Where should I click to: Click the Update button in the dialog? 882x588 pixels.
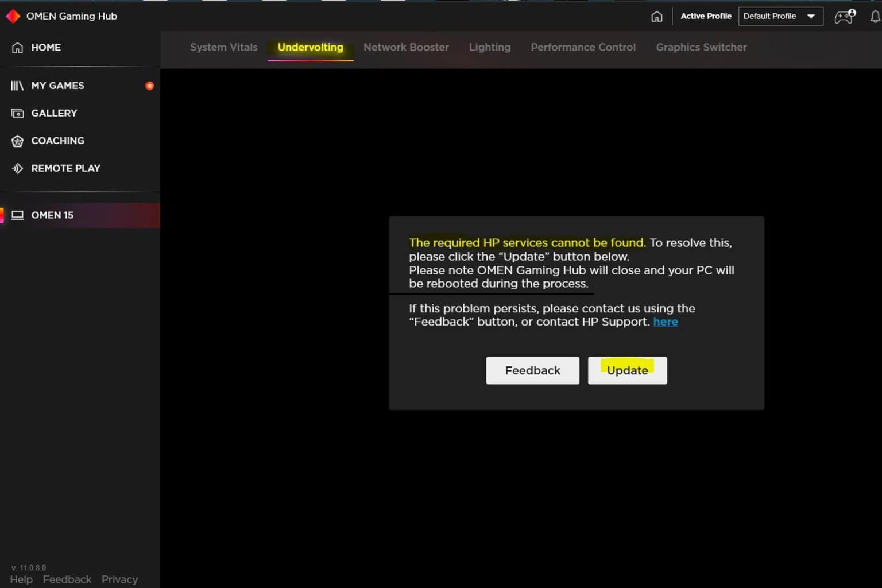[628, 370]
